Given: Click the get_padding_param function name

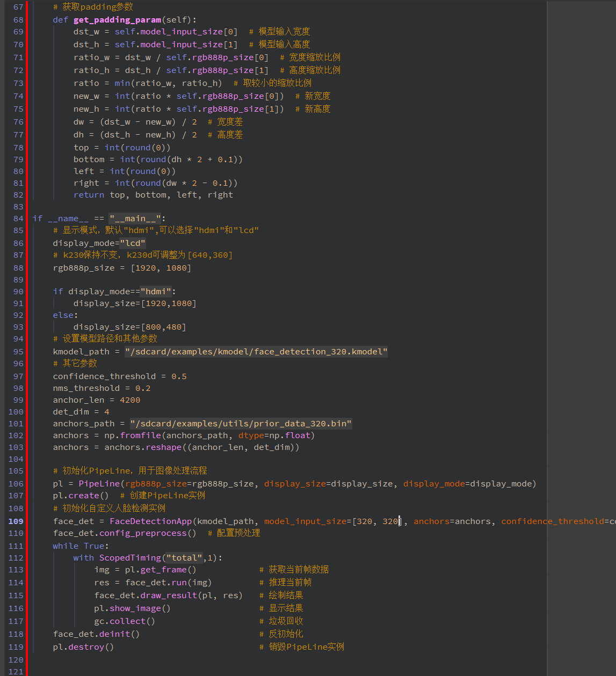Looking at the screenshot, I should (117, 20).
